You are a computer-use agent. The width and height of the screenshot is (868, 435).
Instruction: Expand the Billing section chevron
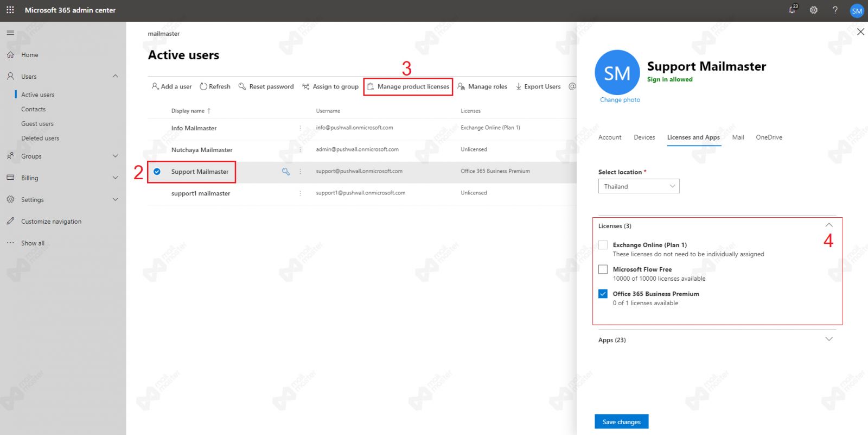pyautogui.click(x=115, y=178)
